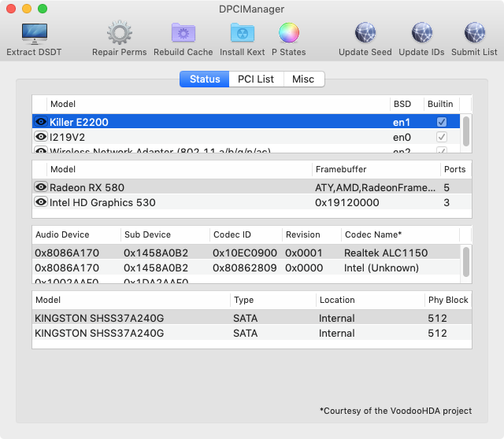Switch to the Misc tab
Viewport: 504px width, 439px height.
point(303,79)
